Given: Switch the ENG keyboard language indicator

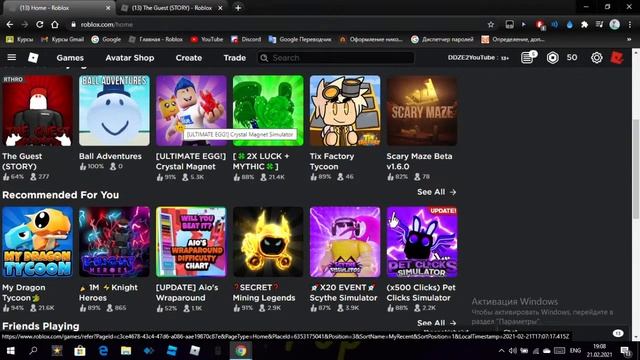Looking at the screenshot, I should point(575,351).
